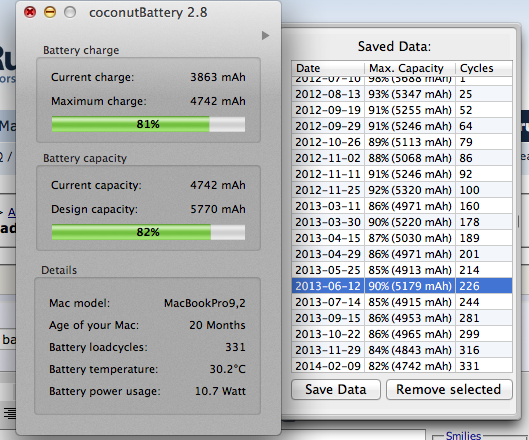Image resolution: width=529 pixels, height=440 pixels.
Task: Select the 2013-07-14 row
Action: (x=402, y=302)
